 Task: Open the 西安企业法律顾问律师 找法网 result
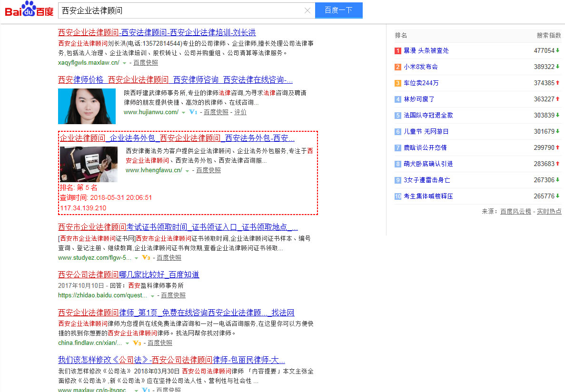(x=176, y=313)
